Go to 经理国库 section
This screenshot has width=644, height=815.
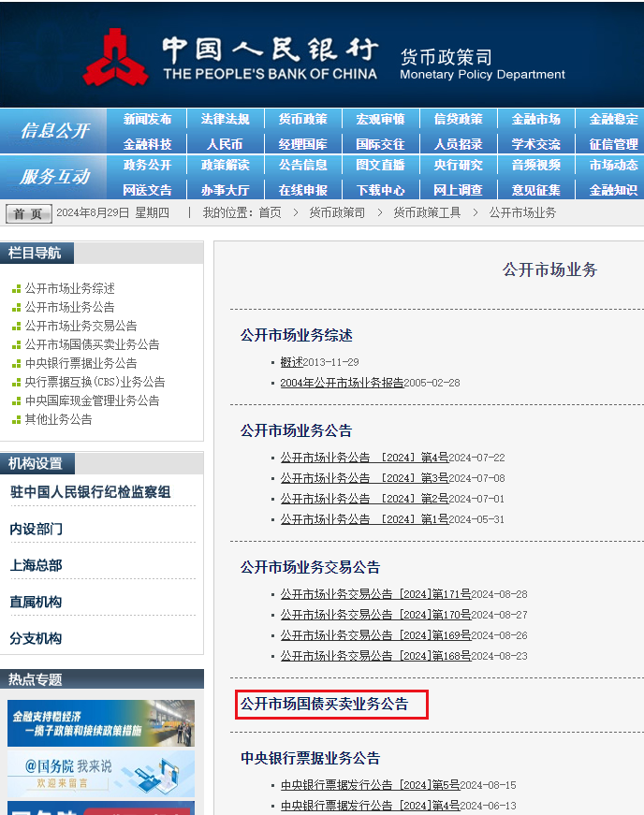point(303,144)
